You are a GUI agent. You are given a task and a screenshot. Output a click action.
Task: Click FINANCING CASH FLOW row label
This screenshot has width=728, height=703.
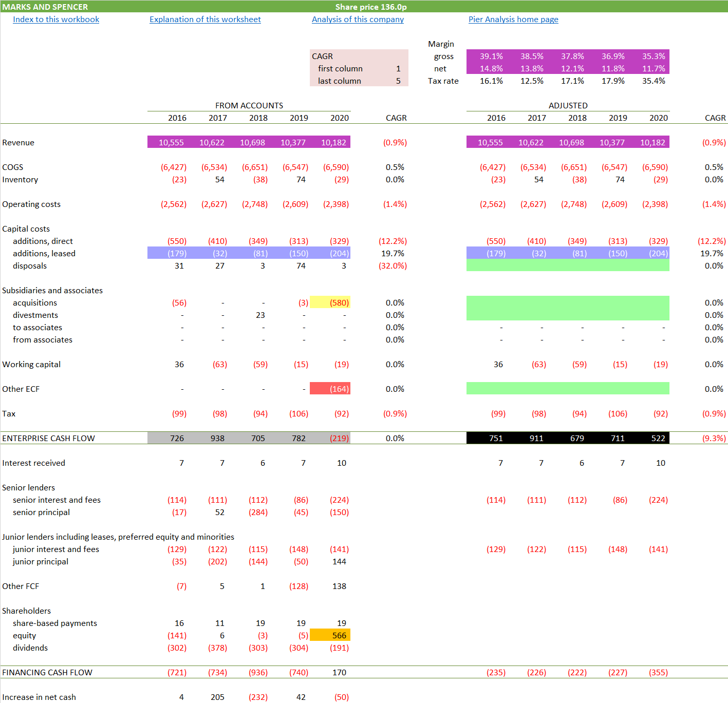click(x=47, y=673)
